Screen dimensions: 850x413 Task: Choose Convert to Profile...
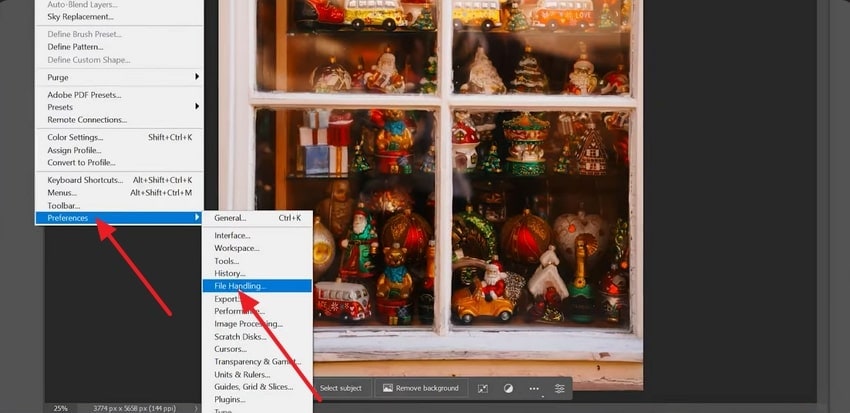click(119, 163)
